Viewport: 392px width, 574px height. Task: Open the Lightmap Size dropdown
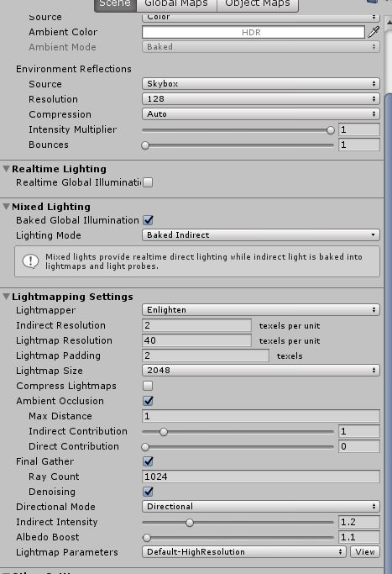[x=261, y=370]
